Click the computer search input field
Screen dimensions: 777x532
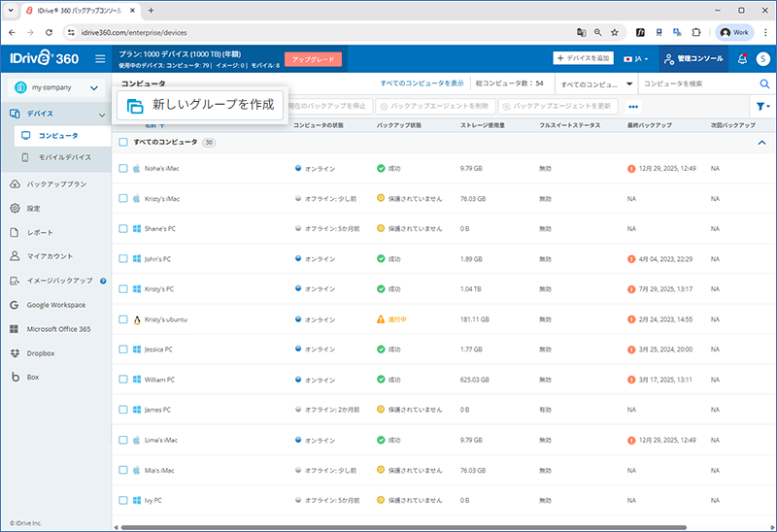[697, 84]
